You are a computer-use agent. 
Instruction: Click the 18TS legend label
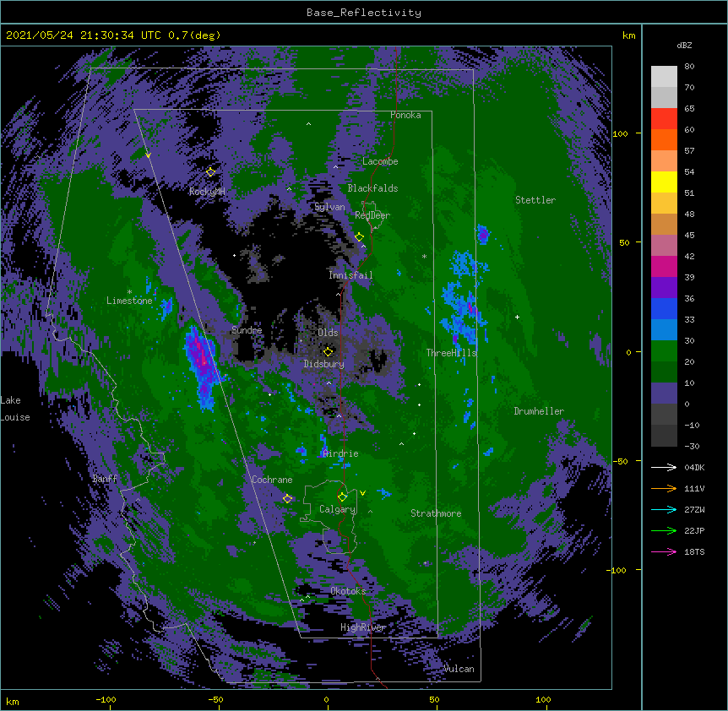(694, 551)
